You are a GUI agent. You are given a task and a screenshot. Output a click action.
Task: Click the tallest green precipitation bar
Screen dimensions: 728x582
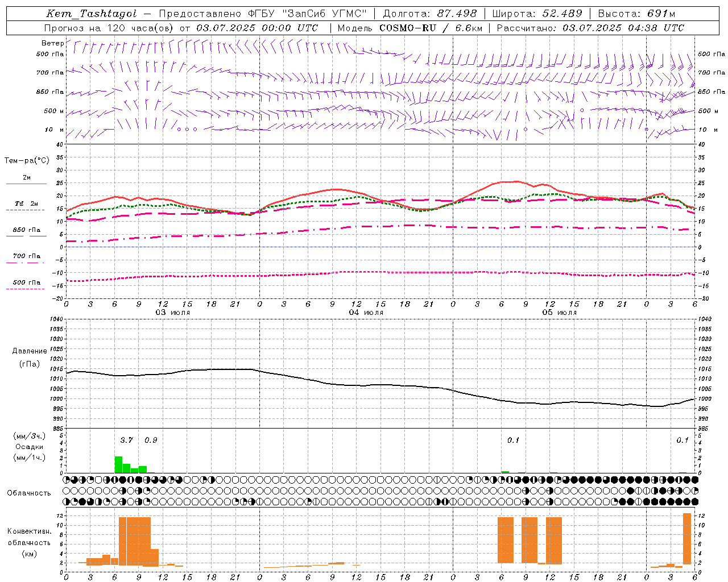[x=118, y=464]
